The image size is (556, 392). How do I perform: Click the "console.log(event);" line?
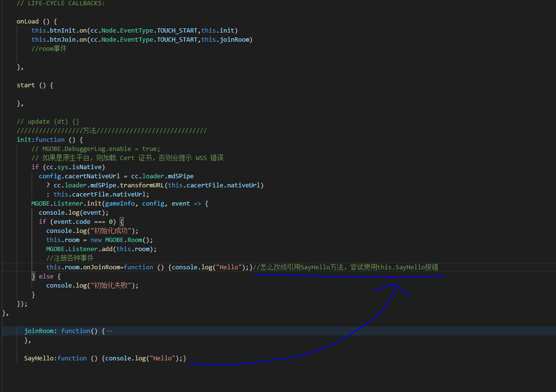tap(74, 213)
